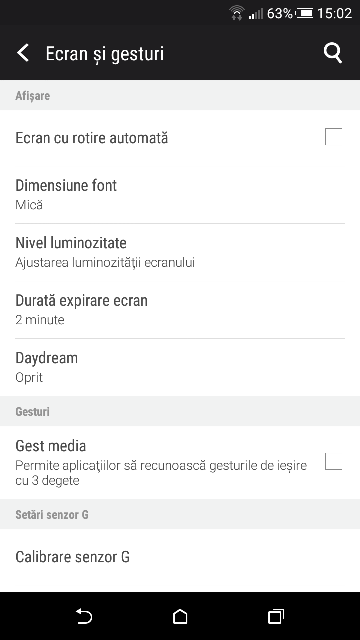This screenshot has height=640, width=360.
Task: Tap the back arrow in header
Action: click(x=23, y=53)
